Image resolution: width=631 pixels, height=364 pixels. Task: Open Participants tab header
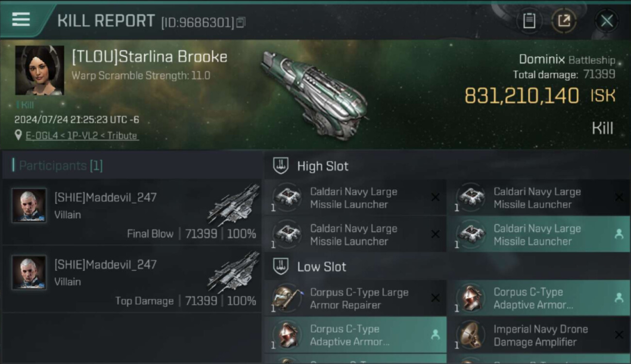[61, 166]
